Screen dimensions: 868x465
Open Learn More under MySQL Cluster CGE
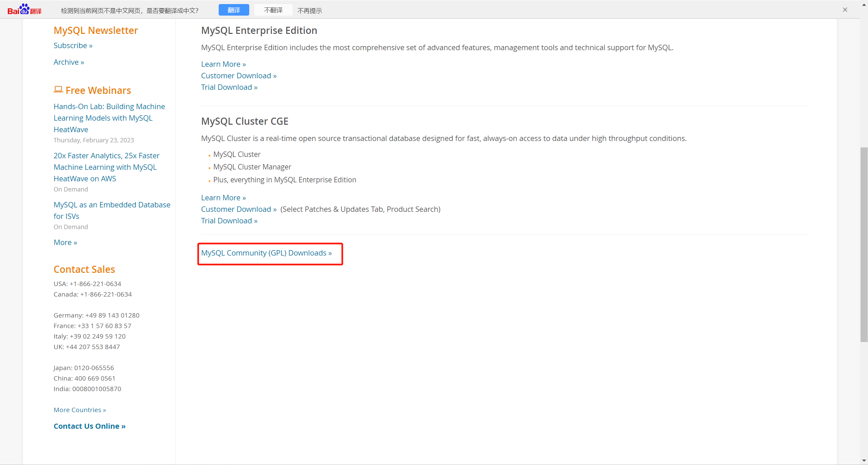pos(223,198)
